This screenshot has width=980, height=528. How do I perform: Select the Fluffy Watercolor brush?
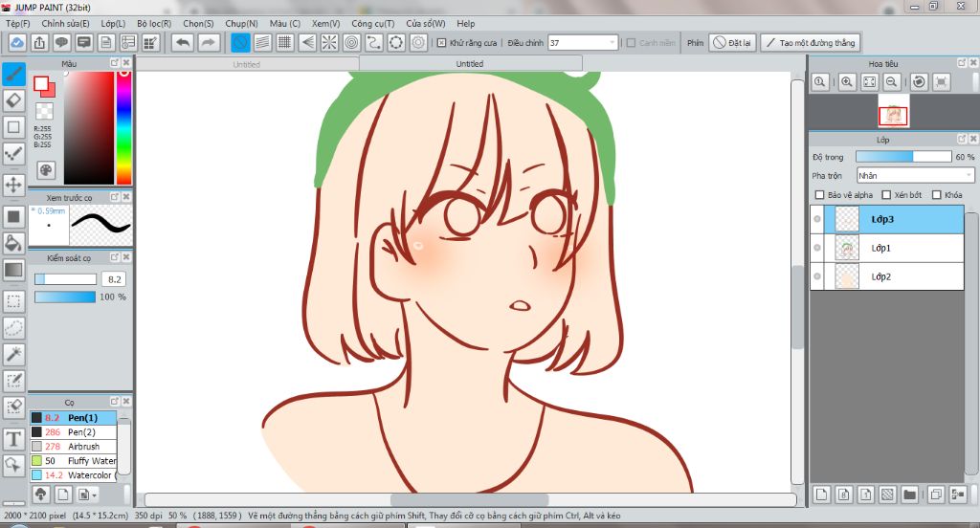point(73,460)
